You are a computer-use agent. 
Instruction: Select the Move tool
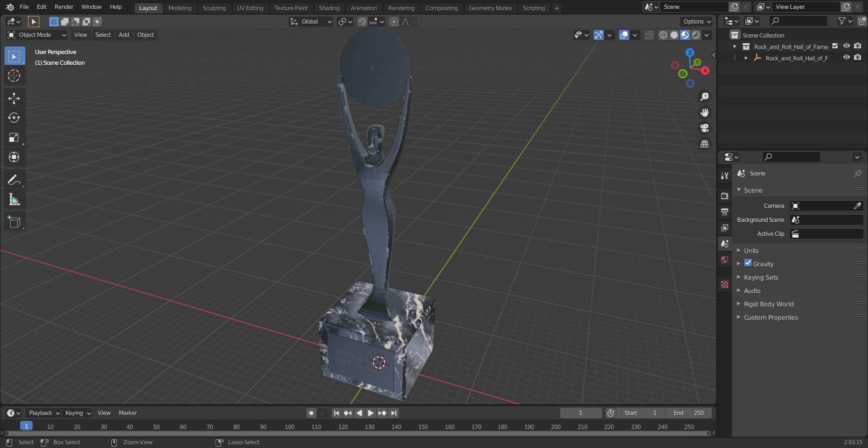tap(14, 98)
